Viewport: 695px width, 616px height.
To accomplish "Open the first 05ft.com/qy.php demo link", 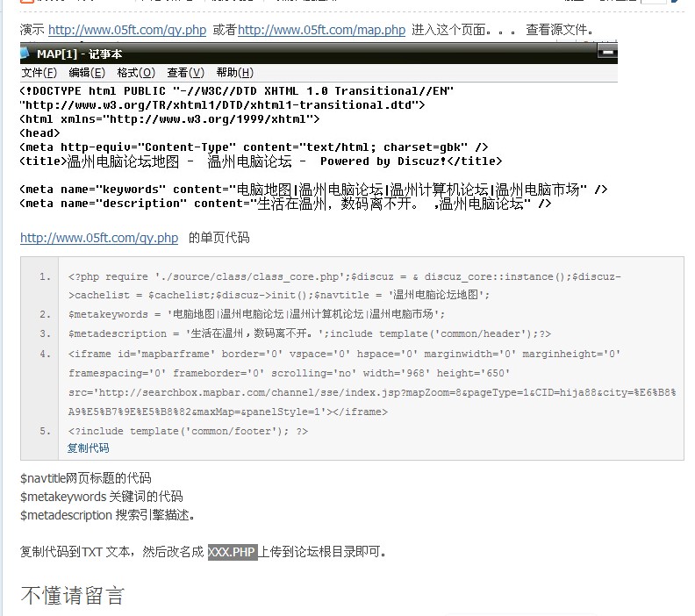I will click(127, 30).
